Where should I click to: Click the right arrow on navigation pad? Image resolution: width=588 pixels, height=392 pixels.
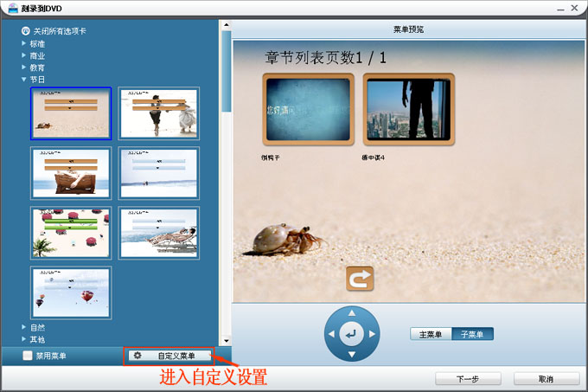click(372, 333)
